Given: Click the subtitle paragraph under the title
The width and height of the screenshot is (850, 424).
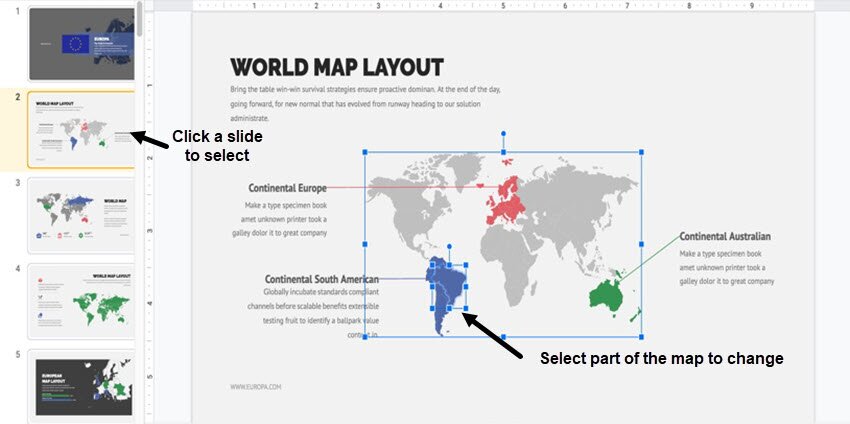Looking at the screenshot, I should (x=365, y=103).
